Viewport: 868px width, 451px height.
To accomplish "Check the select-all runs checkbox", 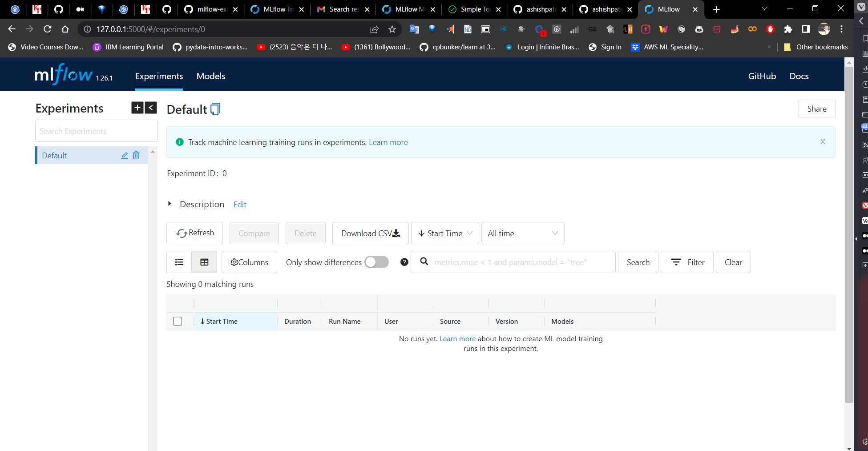I will pos(178,321).
